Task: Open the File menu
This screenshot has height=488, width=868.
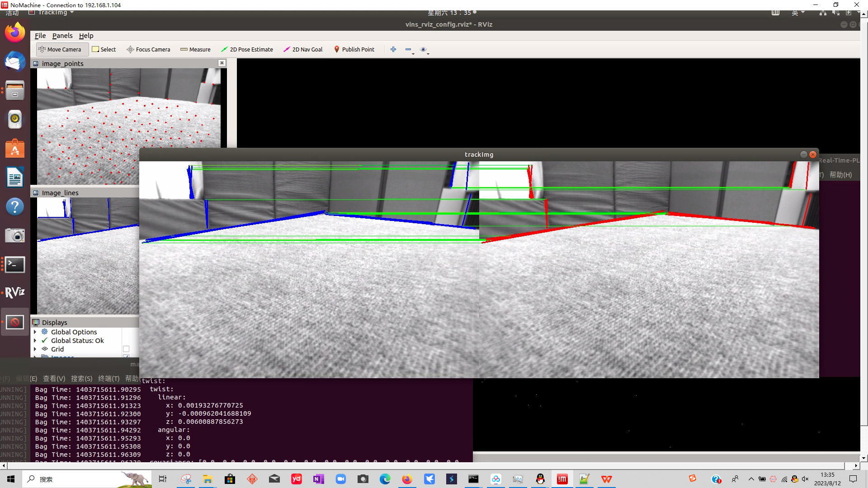Action: [x=40, y=36]
